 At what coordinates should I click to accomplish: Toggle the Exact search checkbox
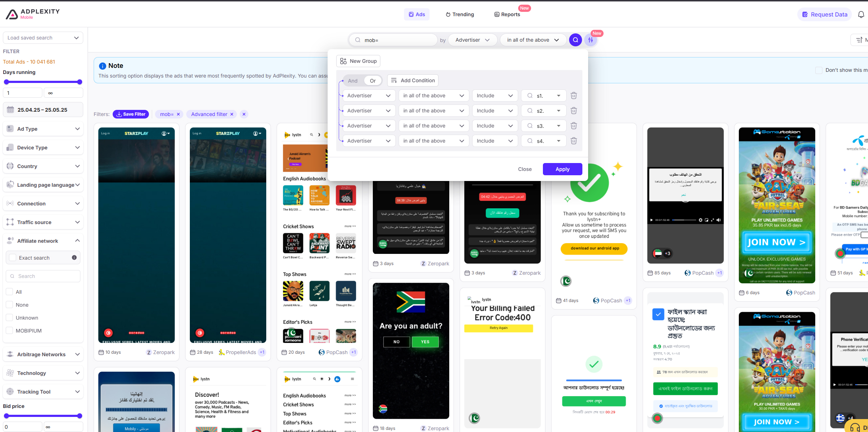click(13, 257)
